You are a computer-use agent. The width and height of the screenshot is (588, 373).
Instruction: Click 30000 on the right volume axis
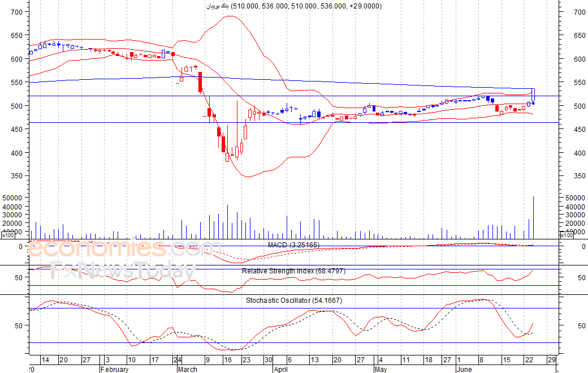coord(576,215)
